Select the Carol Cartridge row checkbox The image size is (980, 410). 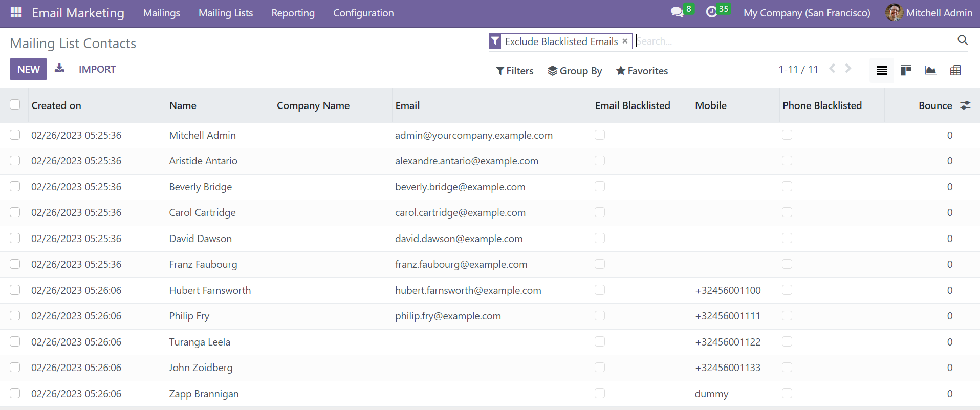pos(15,212)
